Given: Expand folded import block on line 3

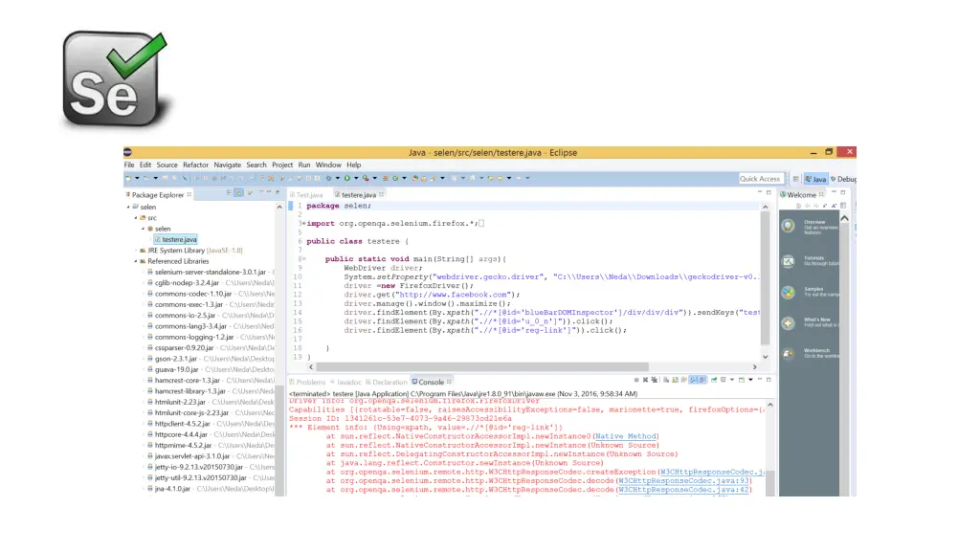Looking at the screenshot, I should [303, 224].
